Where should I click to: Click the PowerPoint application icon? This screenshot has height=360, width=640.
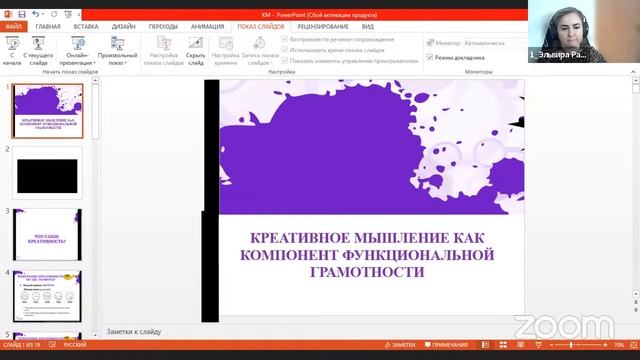click(7, 14)
